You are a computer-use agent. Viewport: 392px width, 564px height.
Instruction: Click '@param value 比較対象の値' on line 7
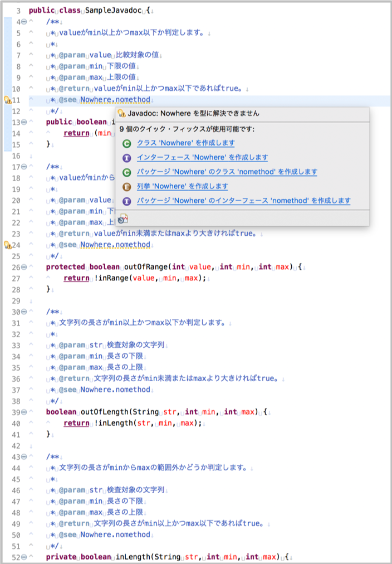pyautogui.click(x=109, y=56)
